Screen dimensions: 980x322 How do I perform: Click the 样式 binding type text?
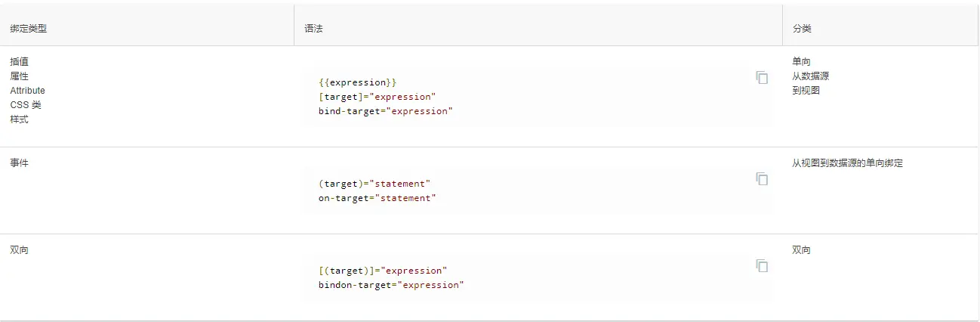pyautogui.click(x=20, y=119)
